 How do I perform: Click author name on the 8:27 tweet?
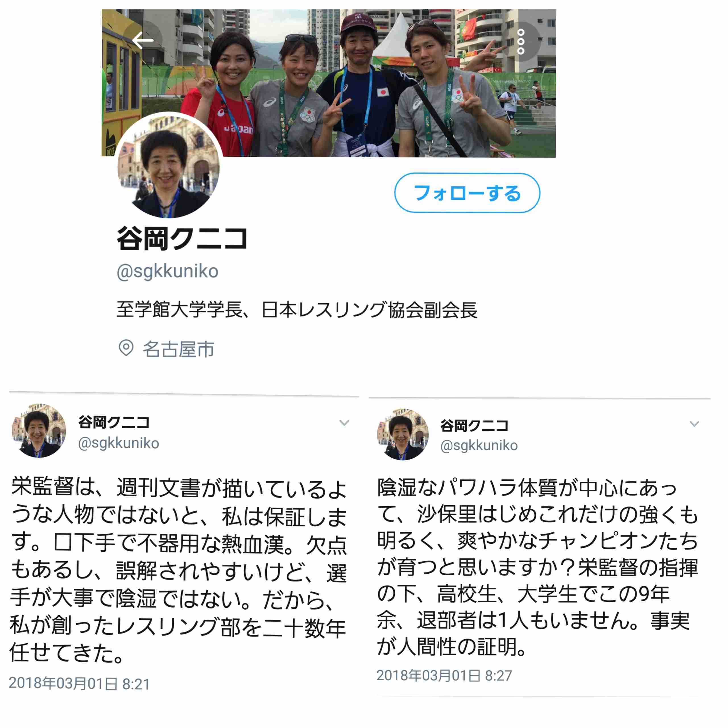pos(474,426)
